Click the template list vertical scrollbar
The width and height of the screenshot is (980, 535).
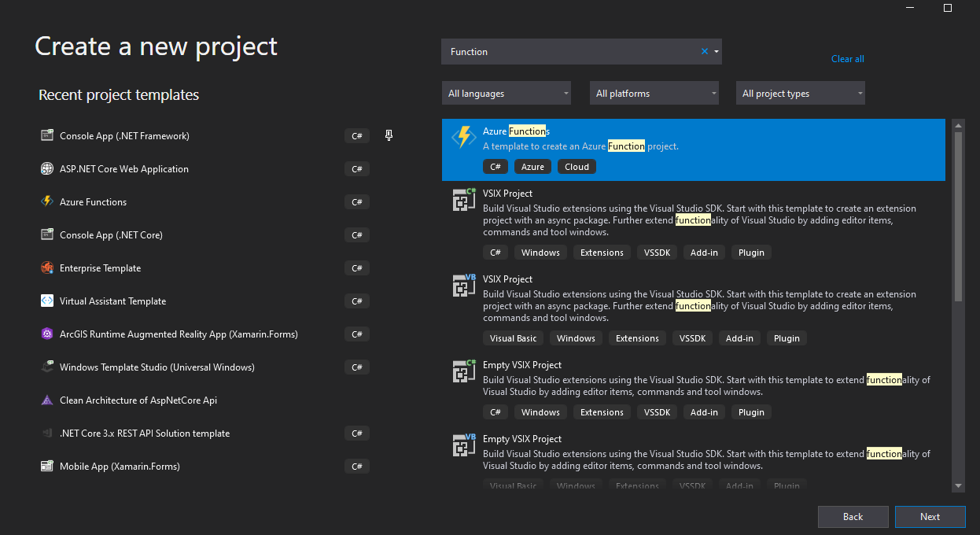pos(958,216)
